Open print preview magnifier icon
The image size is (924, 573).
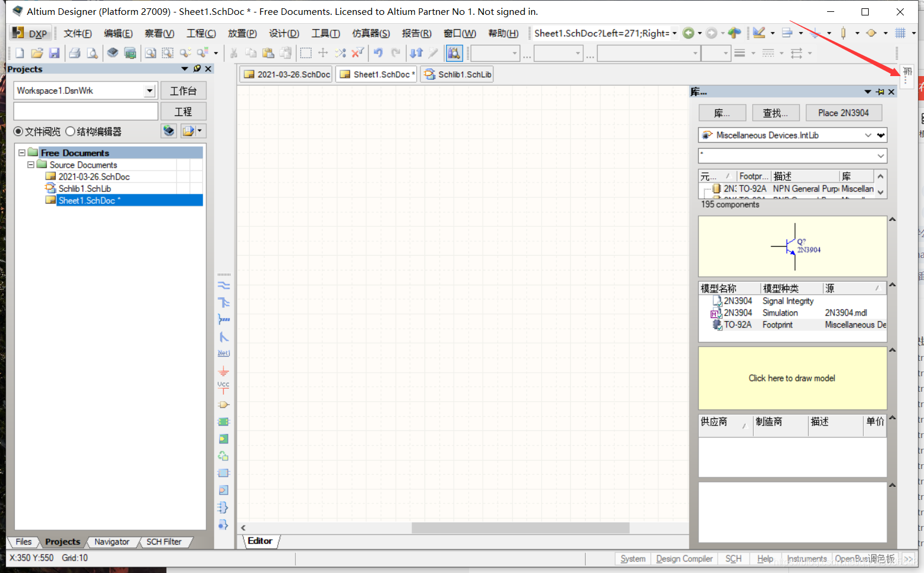[x=92, y=53]
